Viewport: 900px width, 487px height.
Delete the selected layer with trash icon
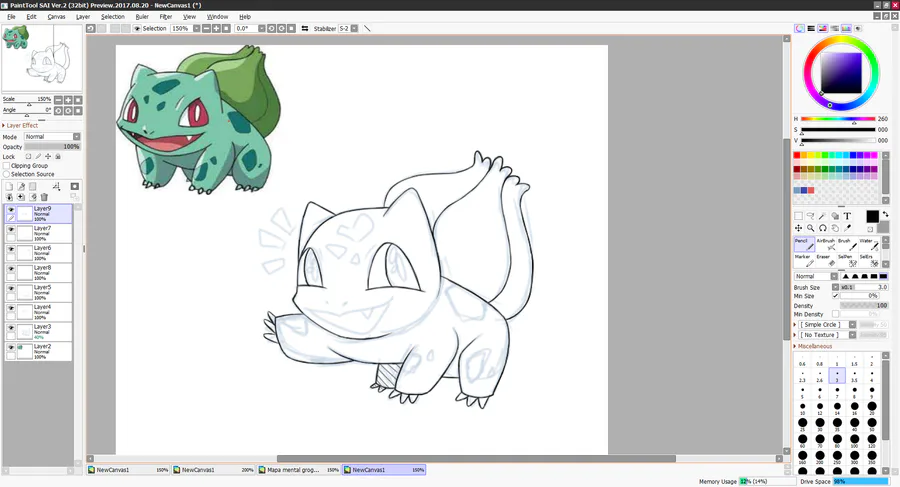[x=44, y=197]
